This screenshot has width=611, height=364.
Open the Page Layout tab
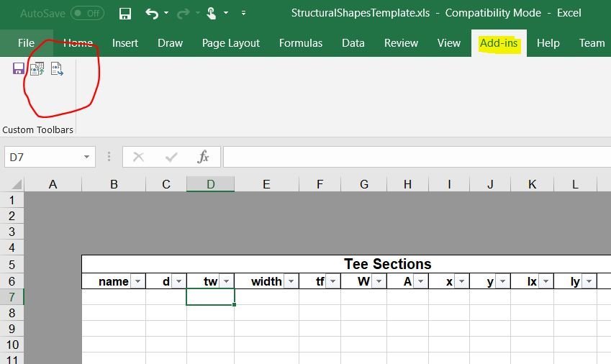point(231,43)
